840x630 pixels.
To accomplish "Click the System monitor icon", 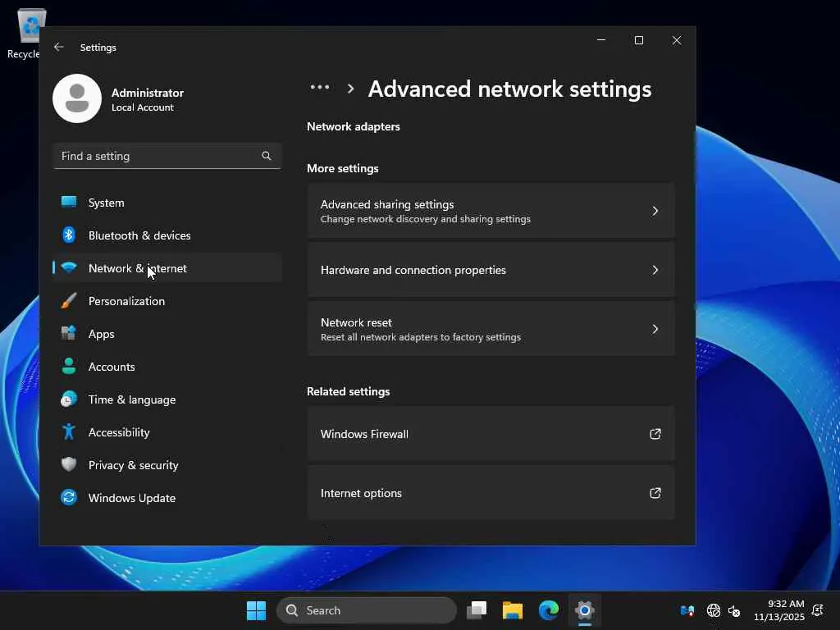I will coord(69,202).
